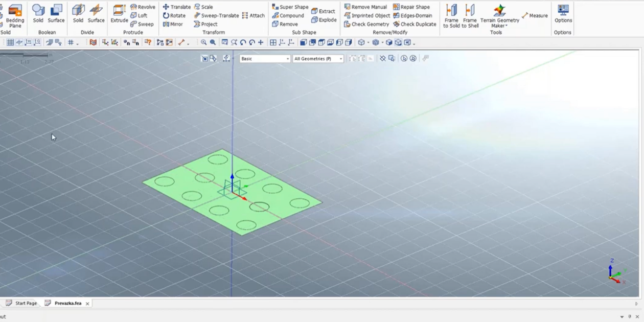The height and width of the screenshot is (322, 644).
Task: Select the Measure tool
Action: click(535, 16)
